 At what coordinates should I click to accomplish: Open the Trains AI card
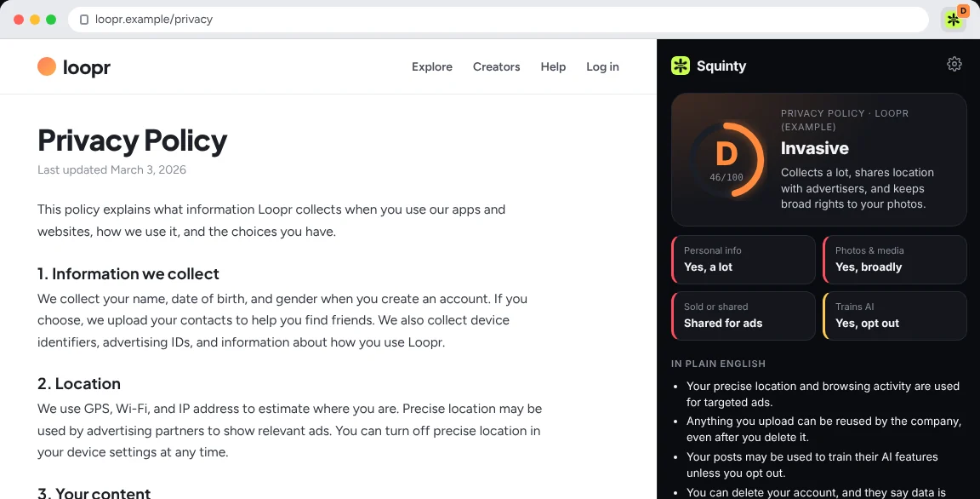(895, 316)
